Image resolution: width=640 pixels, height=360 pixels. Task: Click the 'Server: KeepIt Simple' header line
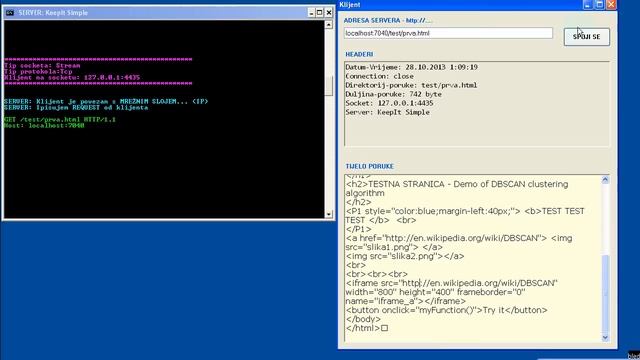coord(387,112)
